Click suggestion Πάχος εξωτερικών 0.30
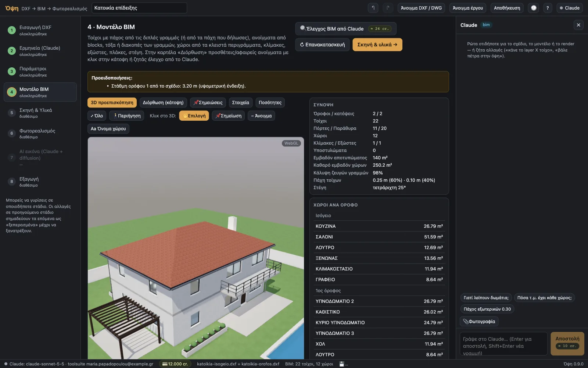This screenshot has height=368, width=588. coord(487,309)
